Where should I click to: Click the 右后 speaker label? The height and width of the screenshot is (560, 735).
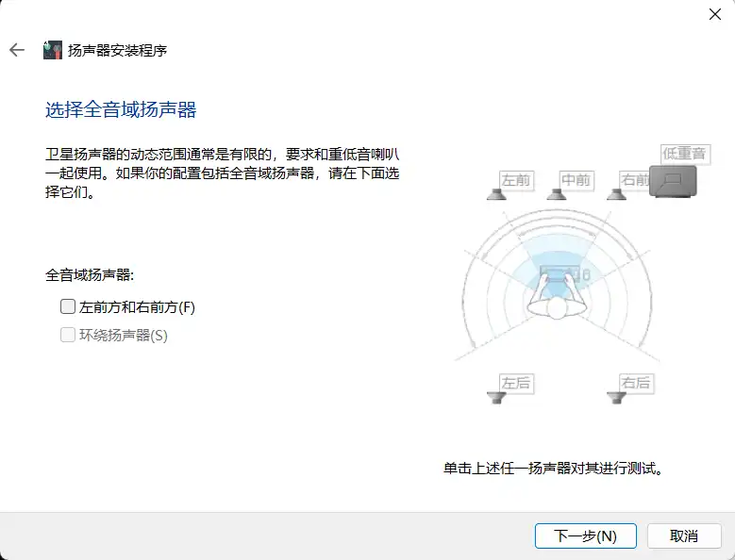coord(635,383)
